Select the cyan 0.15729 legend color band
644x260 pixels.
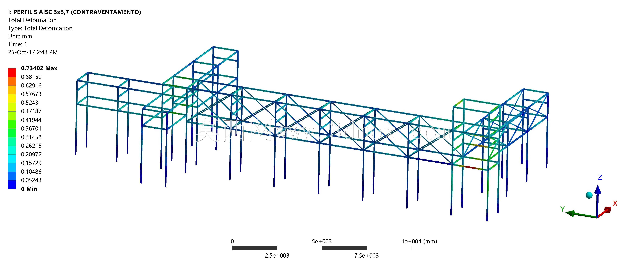[x=12, y=159]
